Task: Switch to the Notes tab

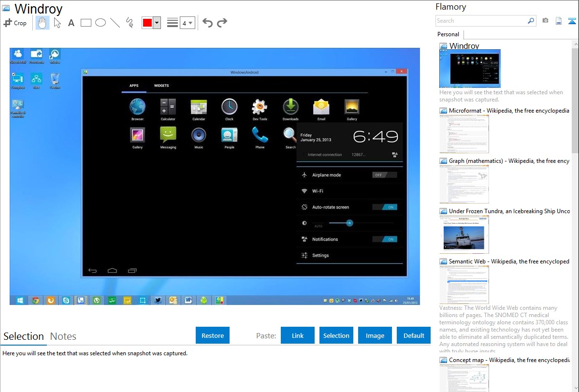Action: point(63,336)
